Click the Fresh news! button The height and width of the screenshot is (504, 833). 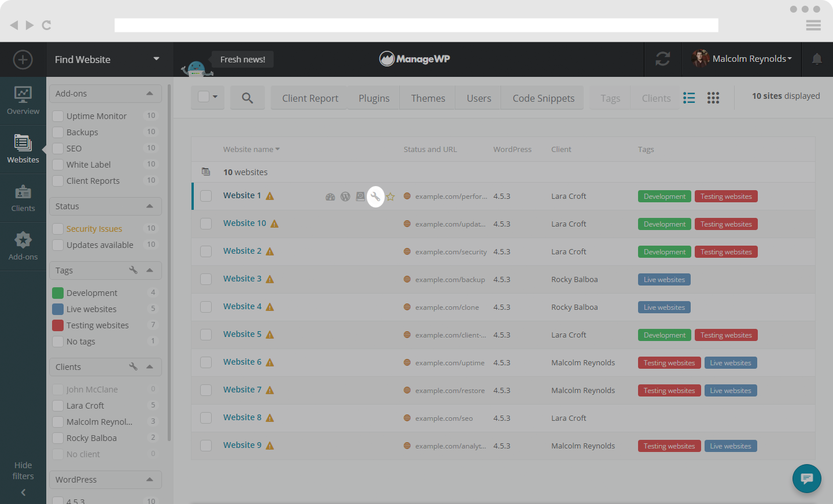tap(242, 60)
